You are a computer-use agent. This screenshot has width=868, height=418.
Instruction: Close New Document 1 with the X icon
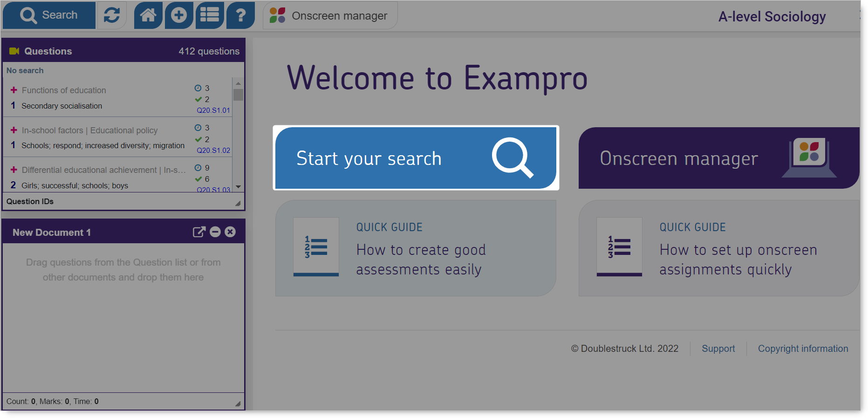[230, 232]
